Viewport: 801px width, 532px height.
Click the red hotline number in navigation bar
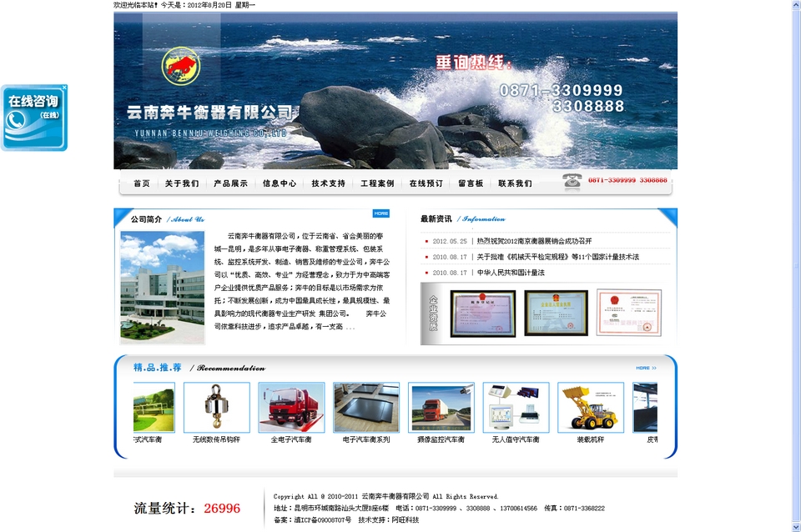tap(627, 180)
